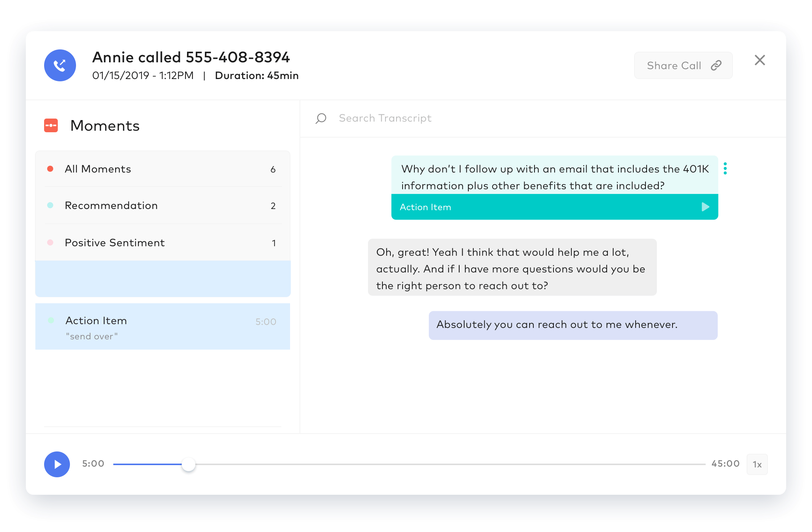Click the search magnifier icon
This screenshot has height=532, width=812.
click(x=321, y=118)
